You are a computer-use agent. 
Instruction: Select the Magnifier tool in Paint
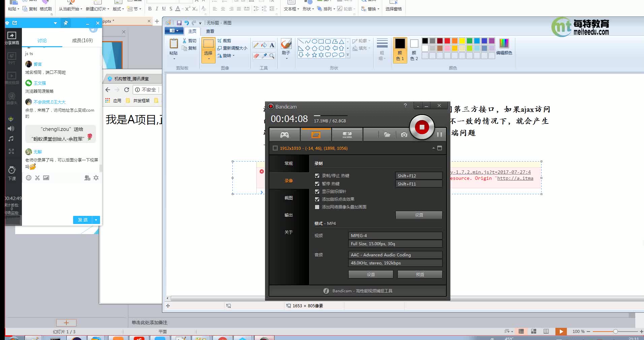(272, 56)
